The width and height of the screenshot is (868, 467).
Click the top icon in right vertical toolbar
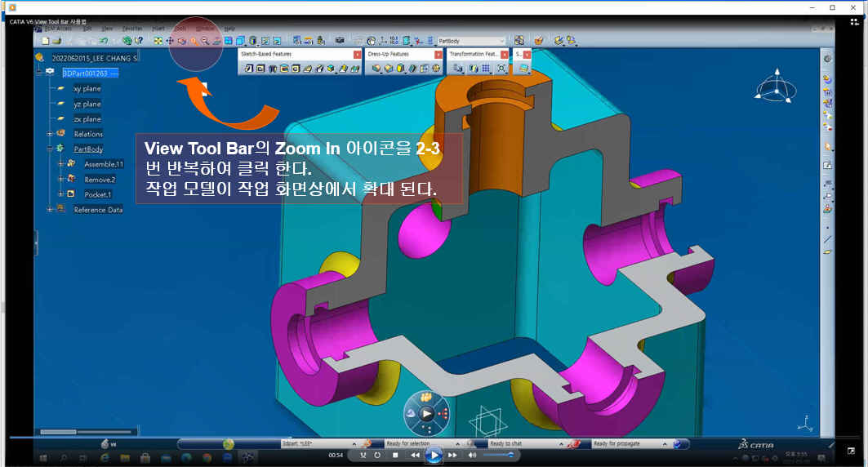click(x=827, y=59)
